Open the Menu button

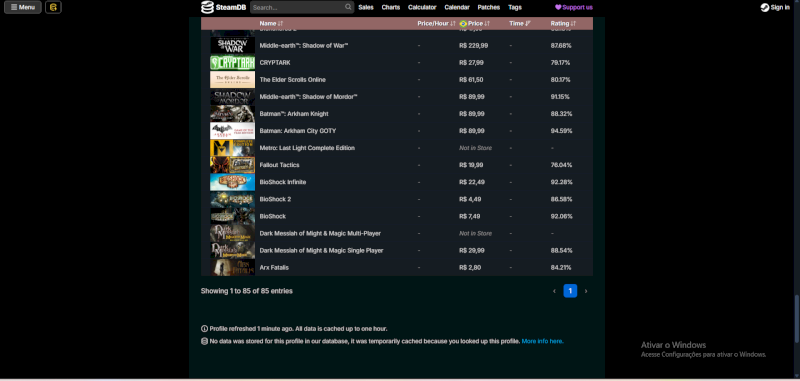22,7
